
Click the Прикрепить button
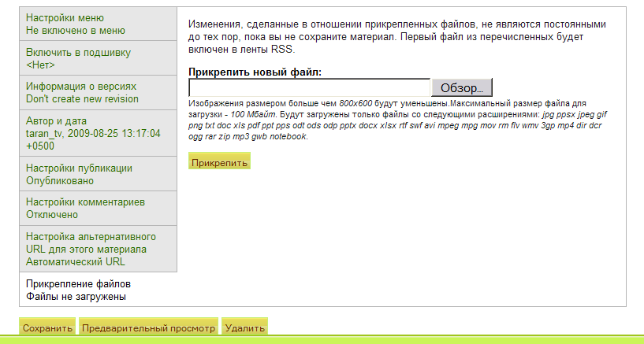tap(219, 161)
